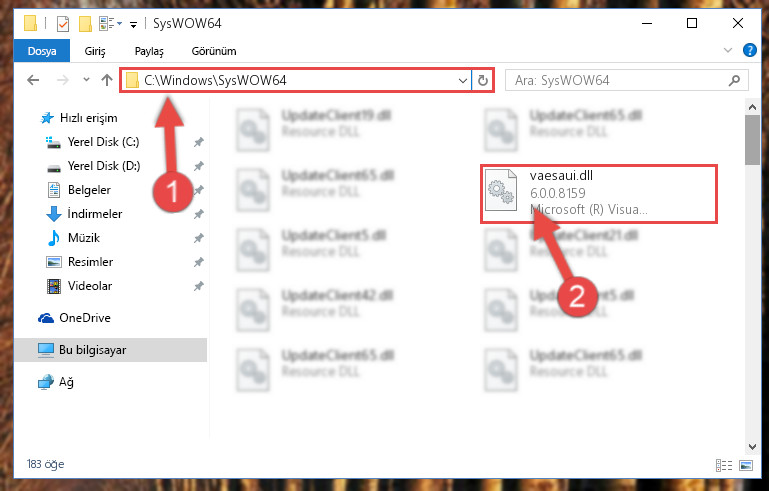The image size is (769, 491).
Task: Toggle pin next to Videolar
Action: [198, 286]
